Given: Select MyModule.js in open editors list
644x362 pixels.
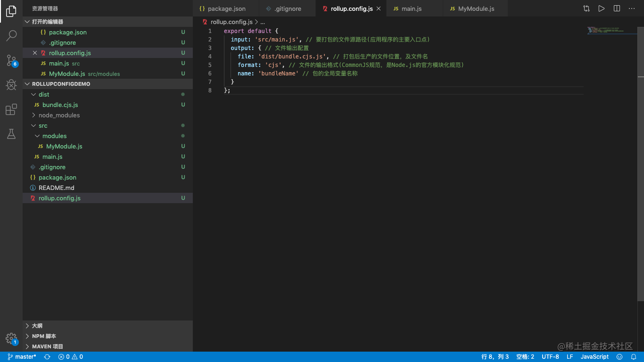Looking at the screenshot, I should [107, 74].
